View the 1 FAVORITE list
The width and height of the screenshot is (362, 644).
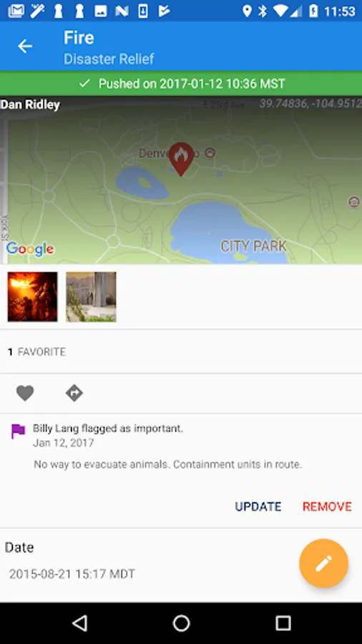[37, 352]
